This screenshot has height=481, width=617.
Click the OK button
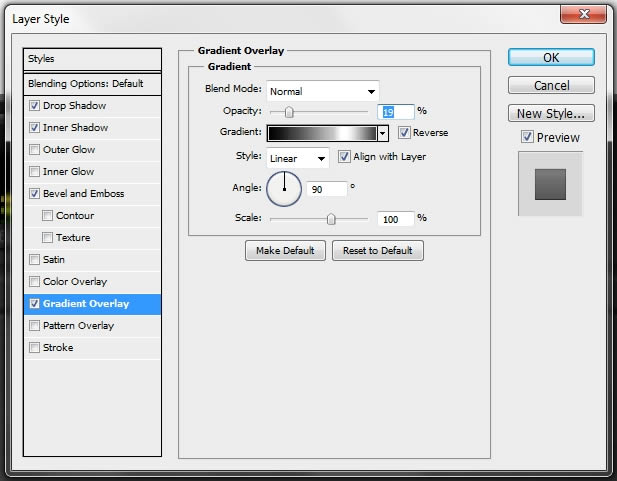click(x=551, y=57)
